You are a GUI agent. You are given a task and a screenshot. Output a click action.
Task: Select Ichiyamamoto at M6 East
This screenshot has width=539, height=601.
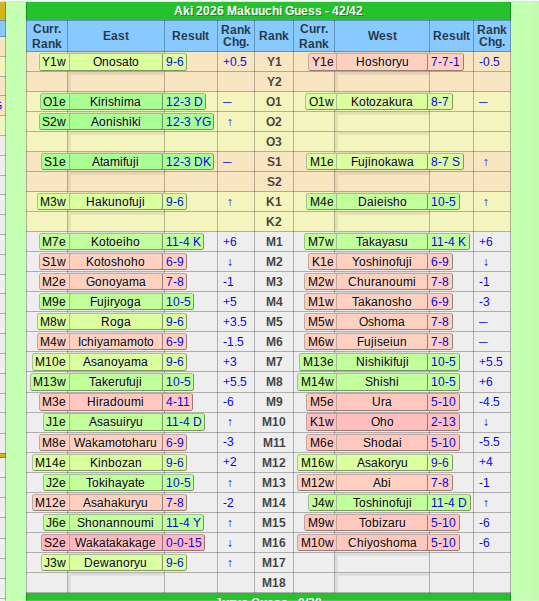tap(116, 341)
